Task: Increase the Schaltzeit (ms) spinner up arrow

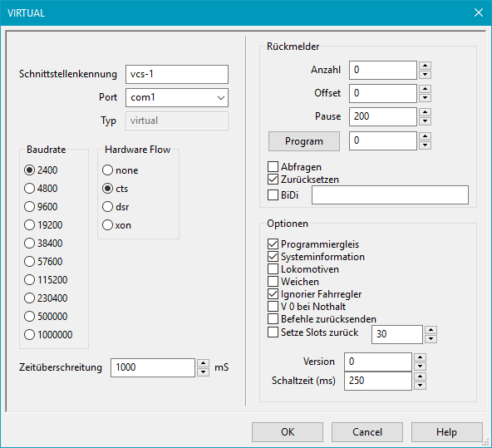Action: tap(420, 376)
